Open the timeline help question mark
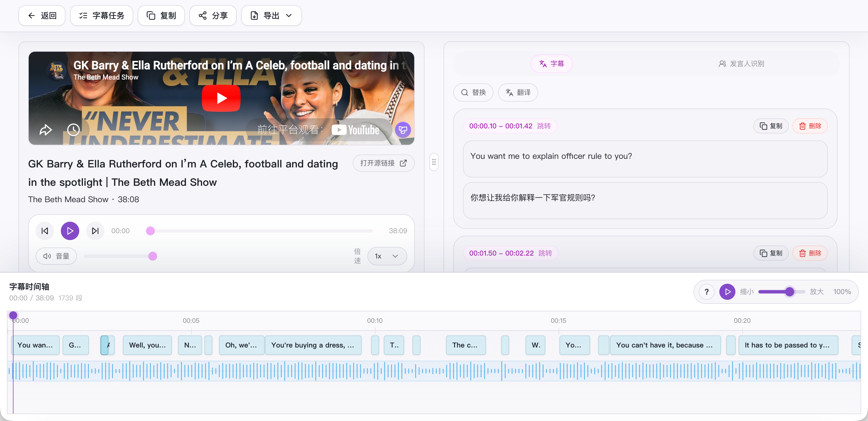868x421 pixels. [706, 291]
